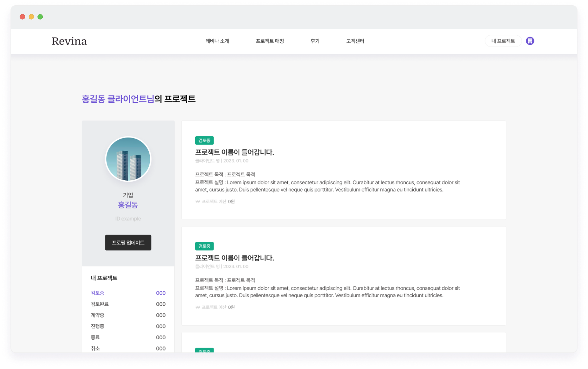Click second card's client name and date line
This screenshot has width=588, height=369.
[222, 266]
